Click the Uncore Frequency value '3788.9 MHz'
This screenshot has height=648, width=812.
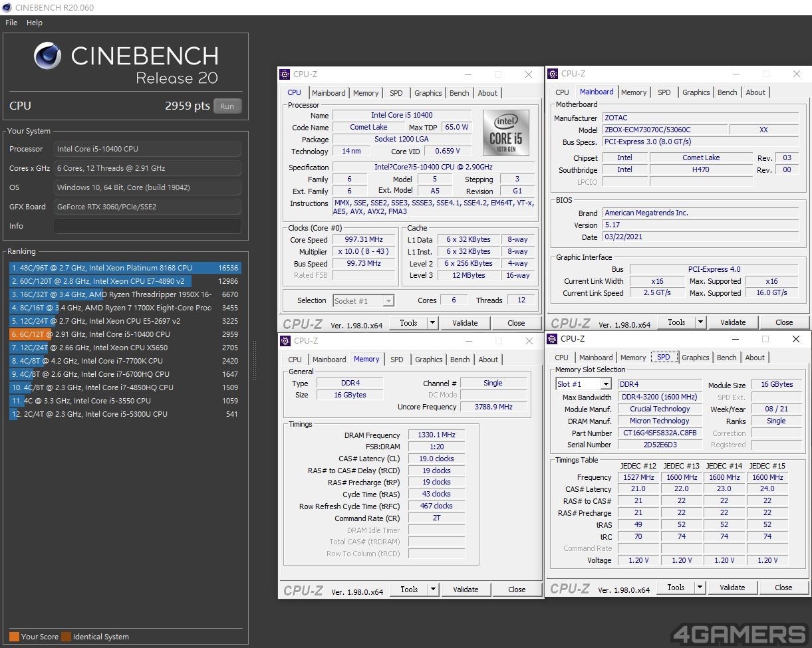pos(493,407)
